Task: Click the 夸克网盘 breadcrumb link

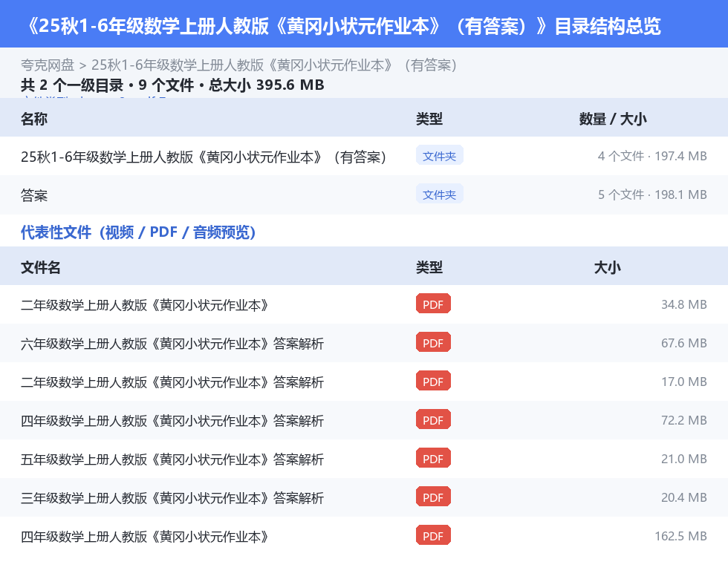Action: (x=48, y=65)
